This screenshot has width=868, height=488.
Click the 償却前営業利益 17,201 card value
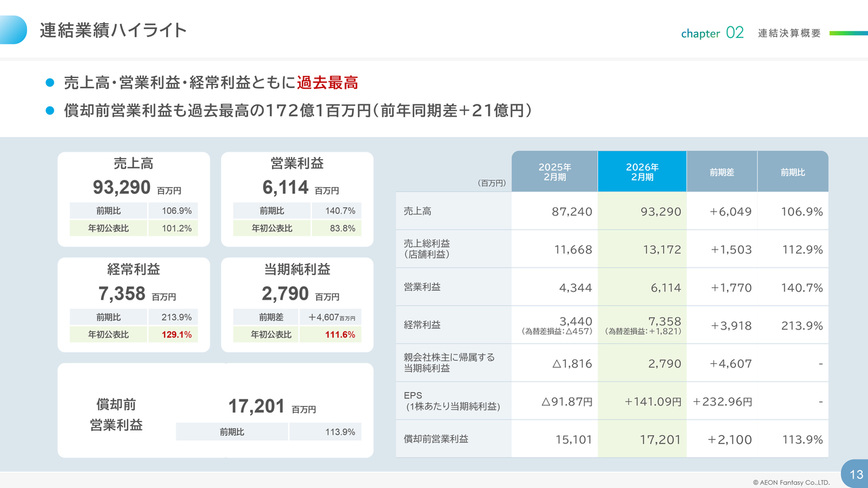[x=256, y=406]
